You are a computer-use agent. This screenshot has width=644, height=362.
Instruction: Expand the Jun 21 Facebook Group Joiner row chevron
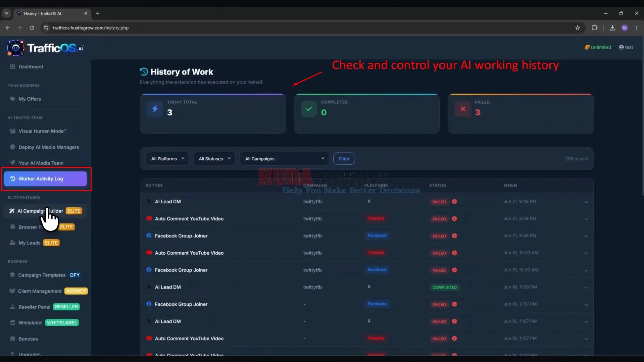(586, 236)
